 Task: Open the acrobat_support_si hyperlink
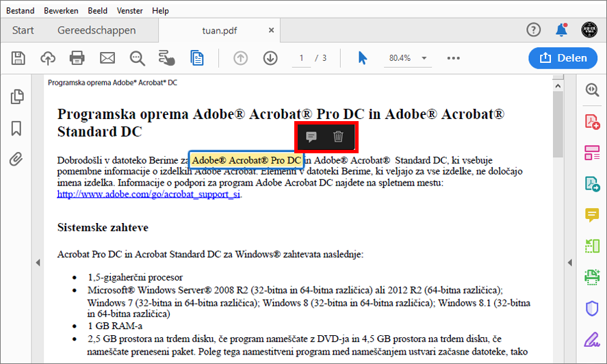point(148,194)
